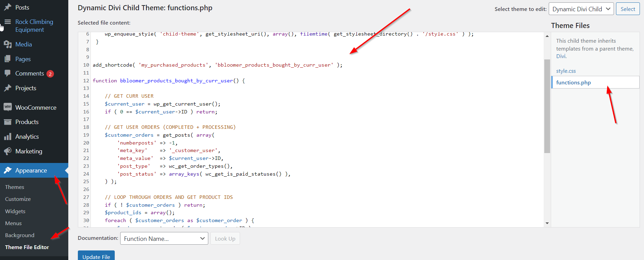This screenshot has height=260, width=644.
Task: Click the Marketing megaphone icon
Action: coord(8,151)
